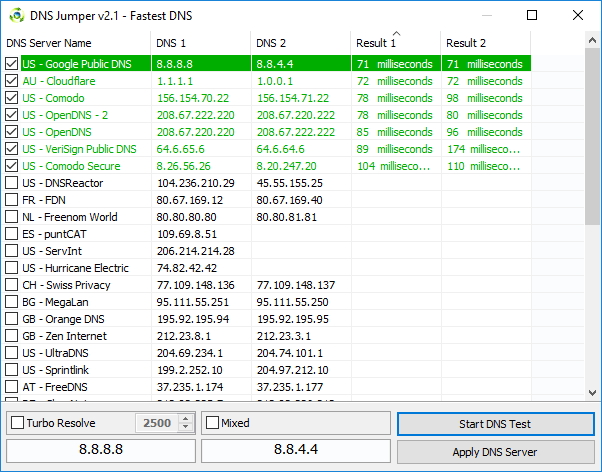Select the US - OpenDNS row name
602x472 pixels.
(57, 132)
